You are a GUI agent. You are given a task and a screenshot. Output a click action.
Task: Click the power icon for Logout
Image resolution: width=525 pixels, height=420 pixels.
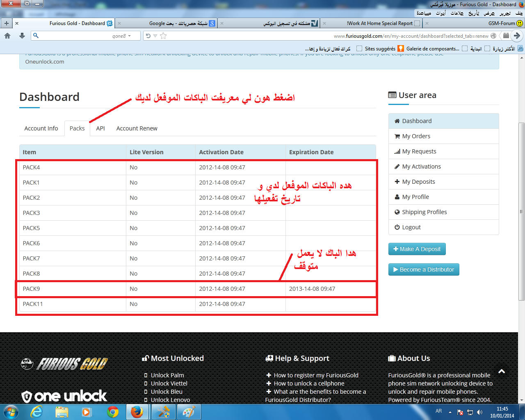pyautogui.click(x=397, y=227)
